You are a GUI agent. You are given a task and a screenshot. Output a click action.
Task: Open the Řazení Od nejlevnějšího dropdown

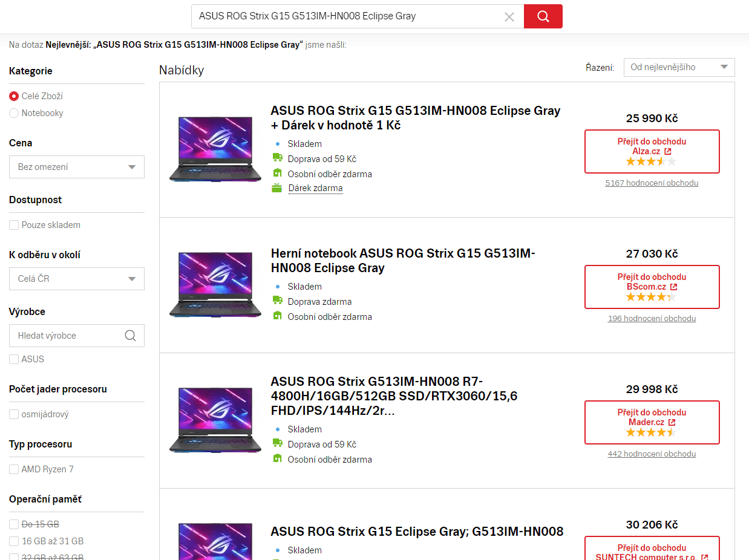point(679,67)
